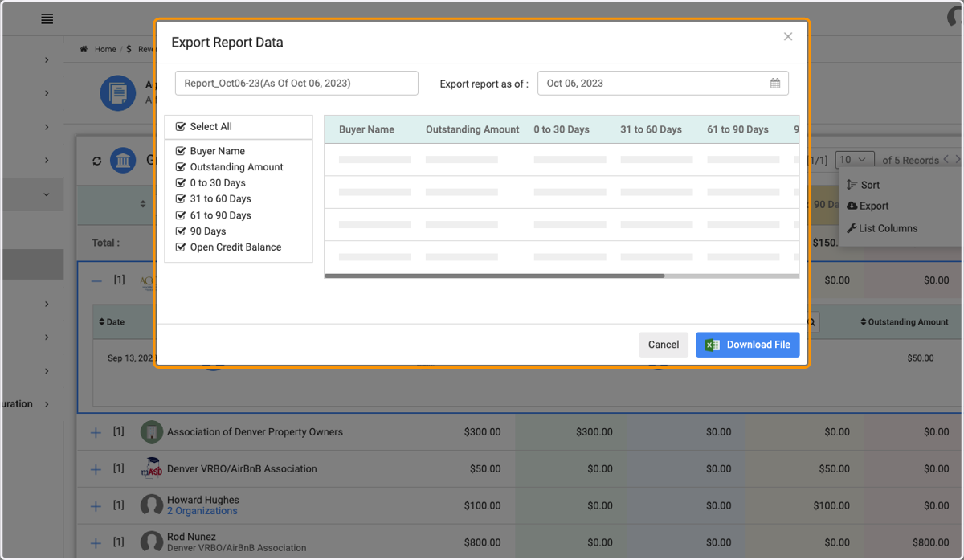Click the blue bank building icon
Image resolution: width=964 pixels, height=560 pixels.
click(123, 160)
